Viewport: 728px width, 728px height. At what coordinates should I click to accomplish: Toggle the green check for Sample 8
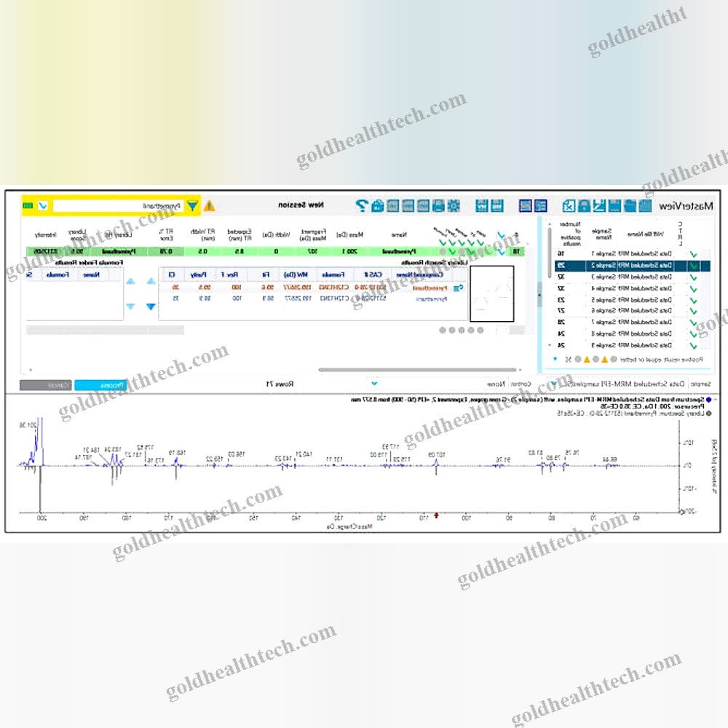[693, 334]
